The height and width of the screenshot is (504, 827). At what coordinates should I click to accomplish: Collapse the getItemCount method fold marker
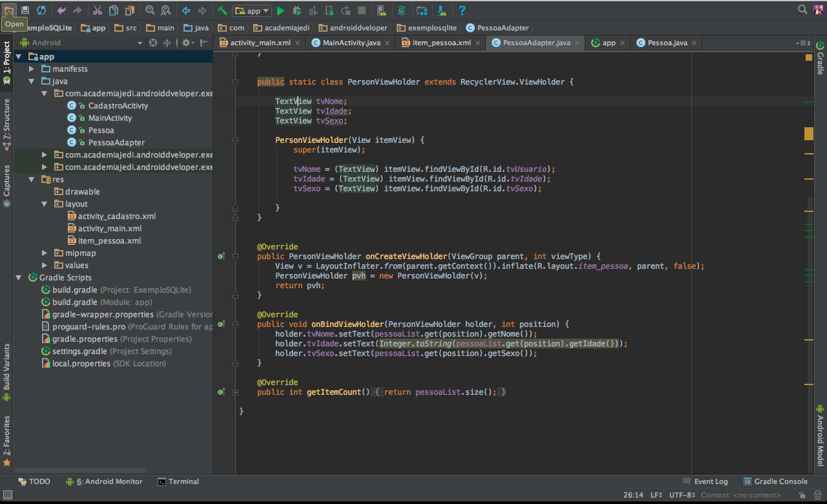click(x=236, y=392)
